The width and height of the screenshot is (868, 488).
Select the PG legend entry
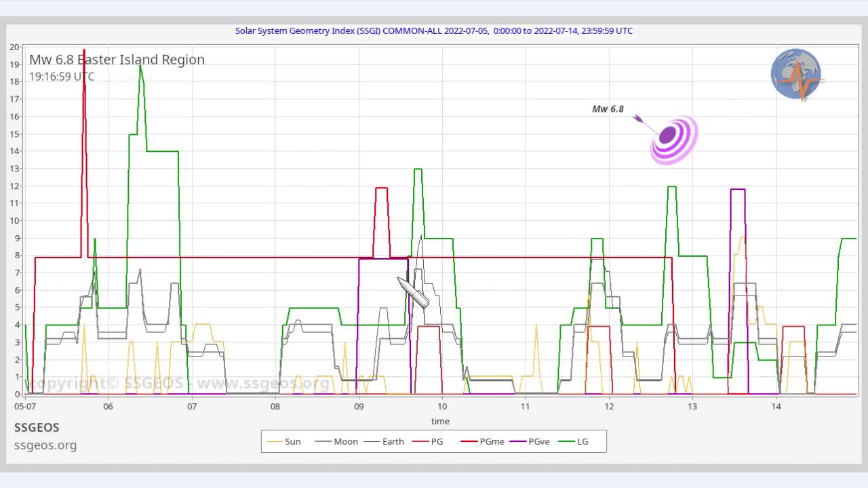tap(427, 441)
